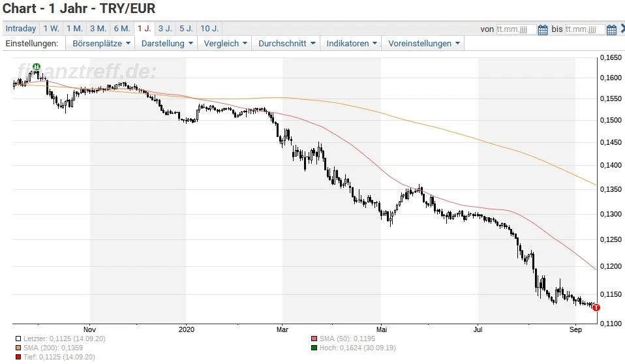This screenshot has height=364, width=625.
Task: Click the 'Sep' x-axis label
Action: tap(575, 329)
